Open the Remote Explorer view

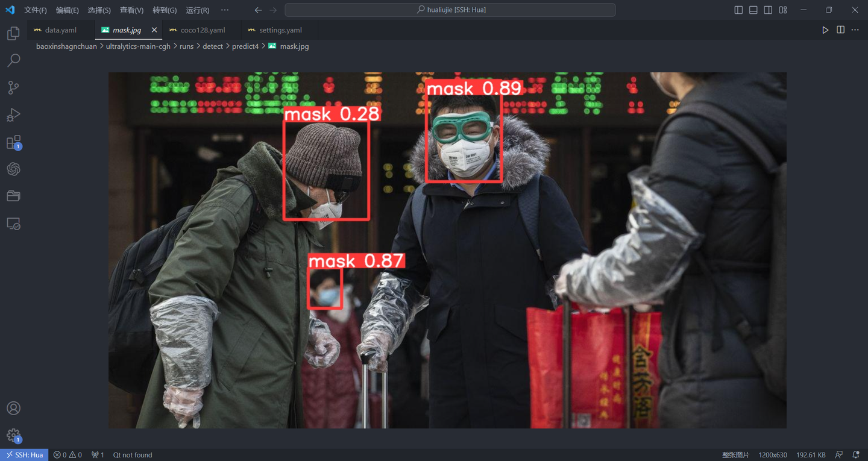tap(13, 223)
